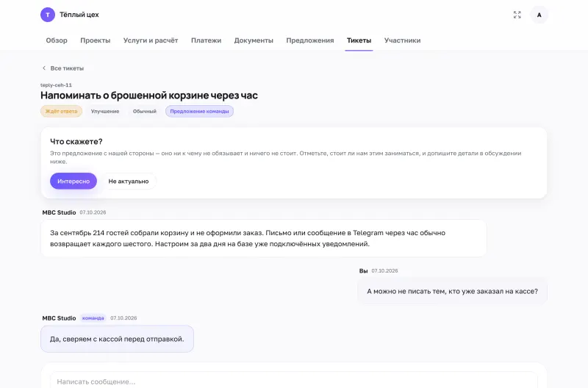Open the Платежи tab

point(206,40)
